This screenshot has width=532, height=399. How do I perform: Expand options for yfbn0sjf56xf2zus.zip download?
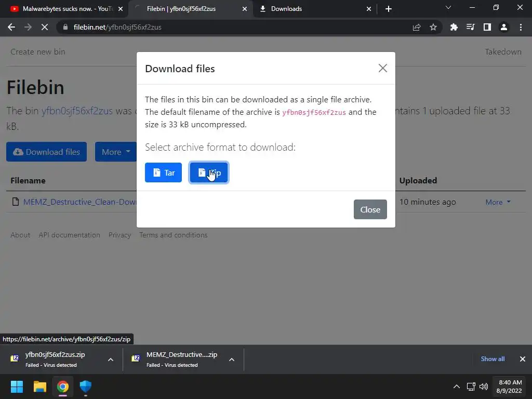[110, 360]
